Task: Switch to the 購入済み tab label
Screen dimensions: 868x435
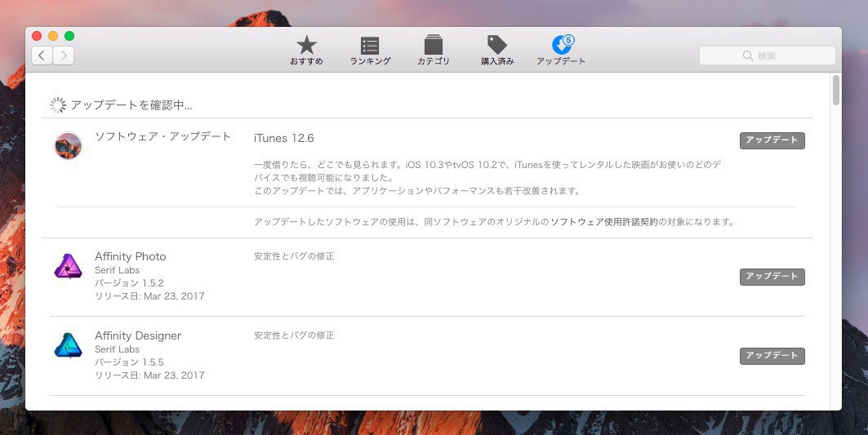Action: pos(497,61)
